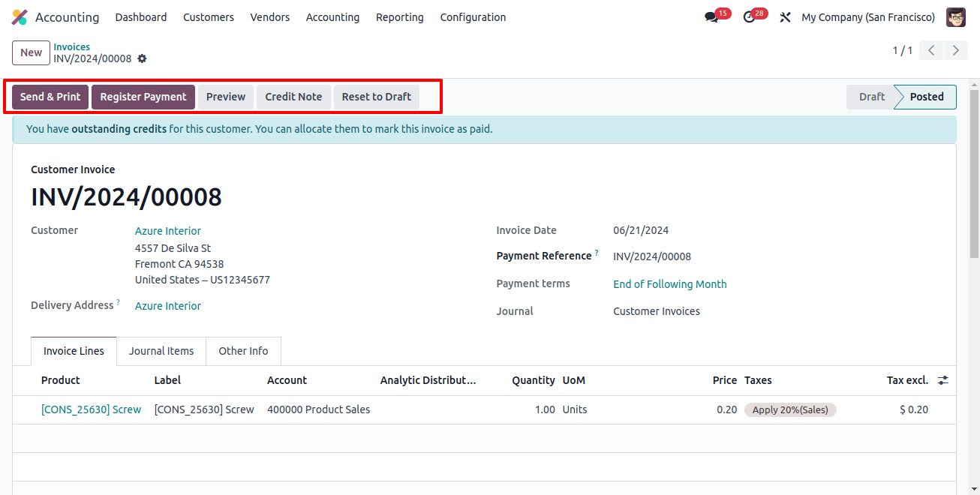Preview the invoice
This screenshot has height=495, width=980.
pyautogui.click(x=226, y=97)
